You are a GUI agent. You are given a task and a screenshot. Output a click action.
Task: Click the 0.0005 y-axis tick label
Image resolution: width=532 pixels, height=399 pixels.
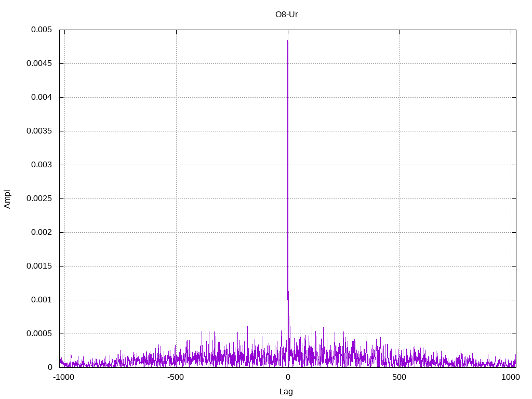coord(39,334)
